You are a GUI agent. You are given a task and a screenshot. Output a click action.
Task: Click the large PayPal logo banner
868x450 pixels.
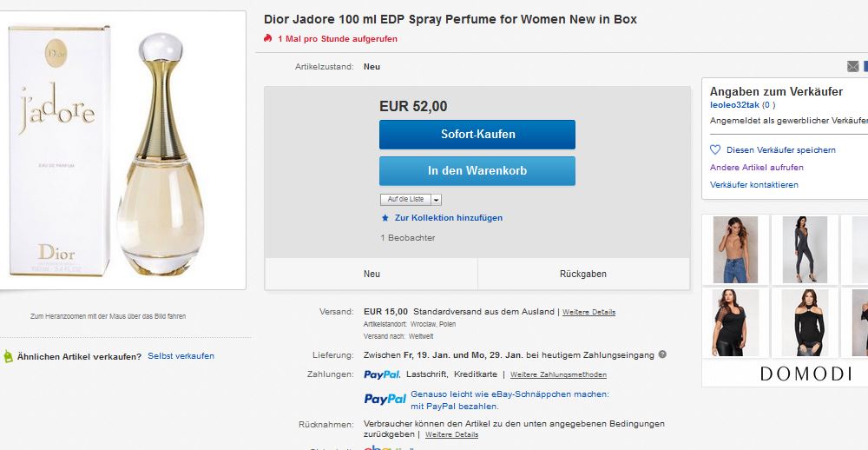pos(385,399)
